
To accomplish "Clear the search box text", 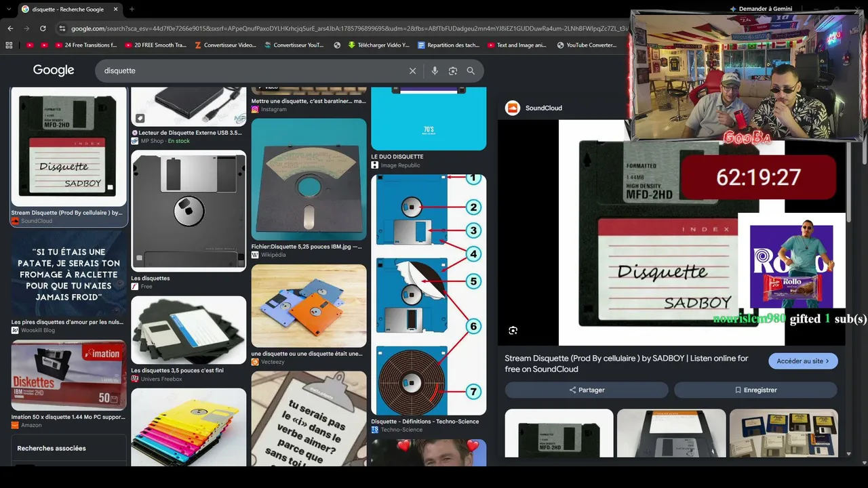I will pos(412,70).
